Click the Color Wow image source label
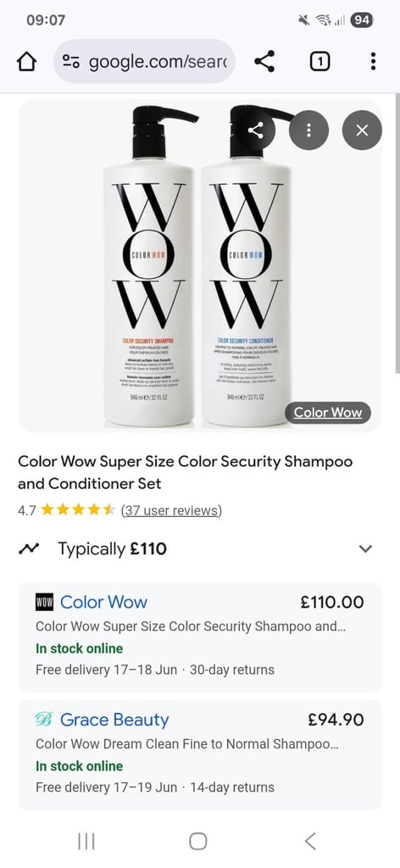This screenshot has height=868, width=400. 327,413
